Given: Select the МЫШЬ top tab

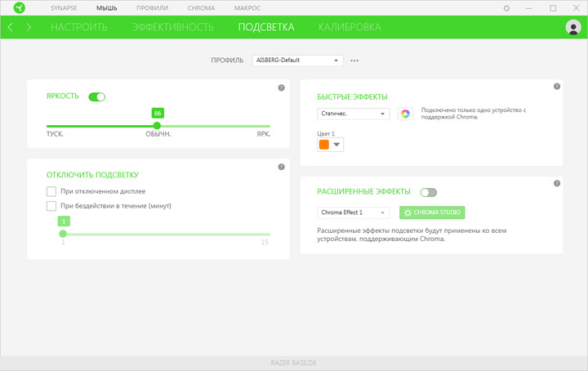Looking at the screenshot, I should (106, 8).
